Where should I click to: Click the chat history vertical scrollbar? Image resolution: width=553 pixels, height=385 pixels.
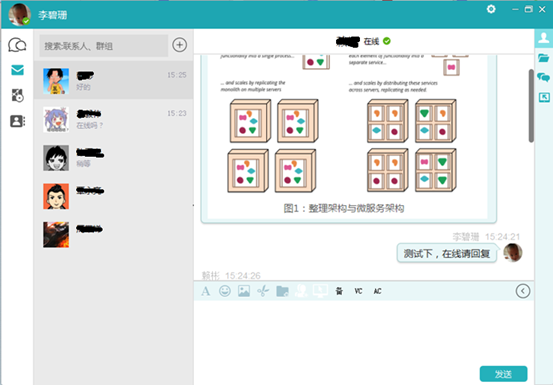tap(531, 106)
